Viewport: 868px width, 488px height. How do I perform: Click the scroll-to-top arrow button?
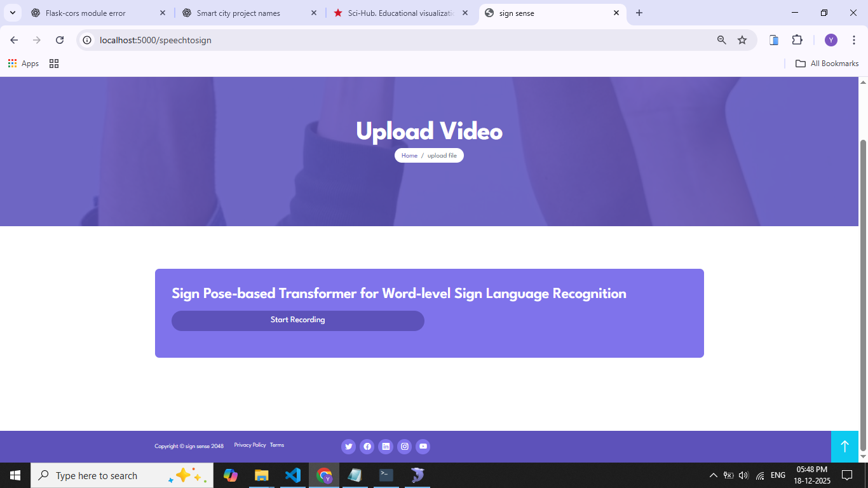click(844, 447)
